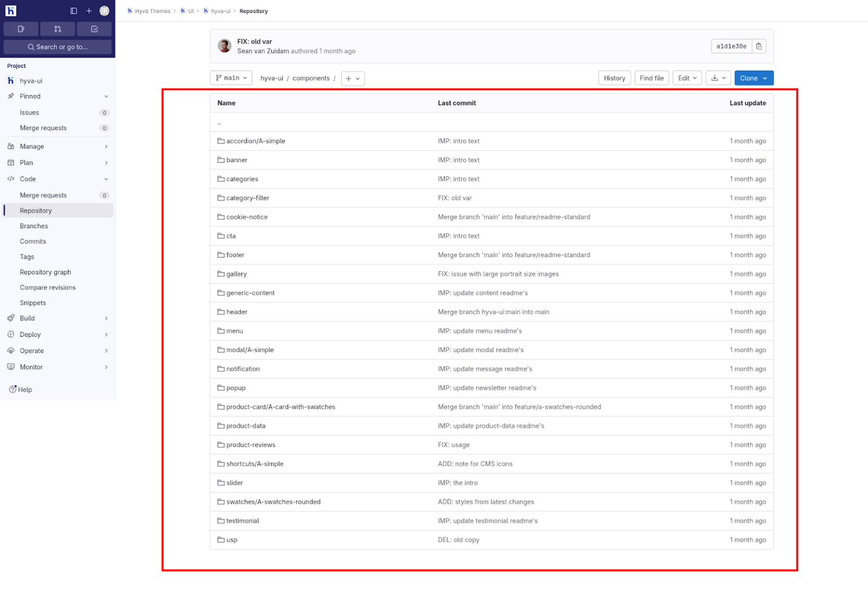Collapse the sidebar with the panel toggle icon
The image size is (868, 595).
[73, 10]
